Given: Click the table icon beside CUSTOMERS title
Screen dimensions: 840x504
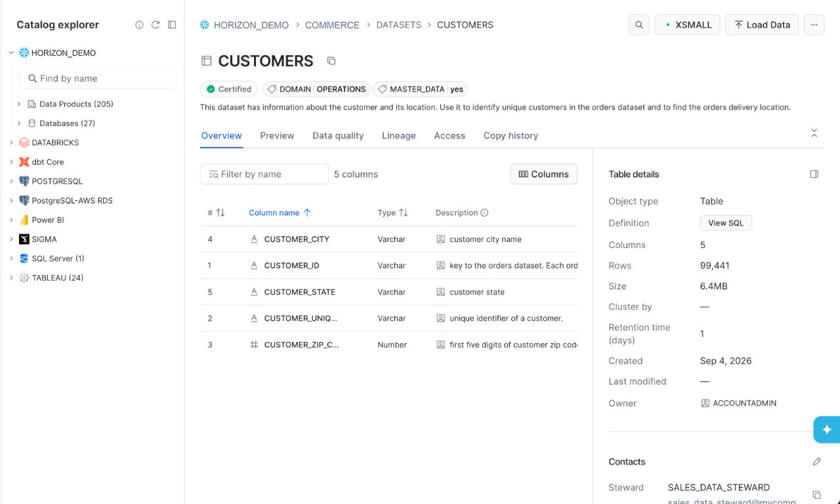Looking at the screenshot, I should (x=206, y=61).
